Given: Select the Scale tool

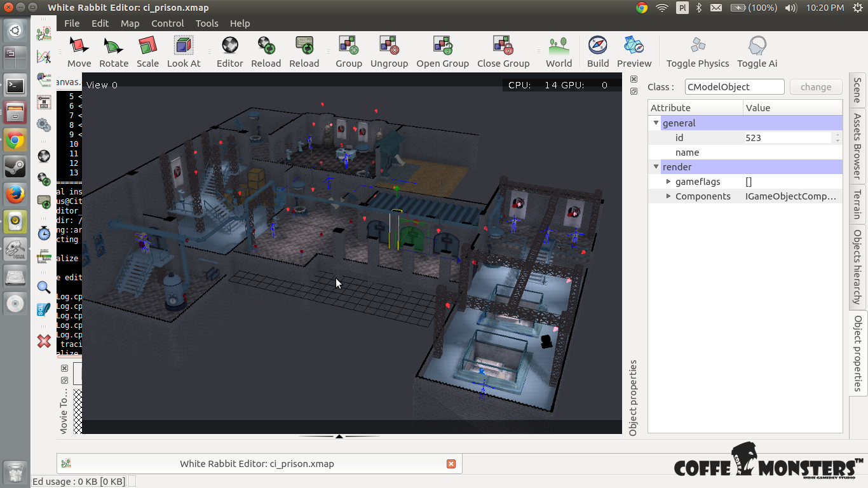Looking at the screenshot, I should [147, 52].
